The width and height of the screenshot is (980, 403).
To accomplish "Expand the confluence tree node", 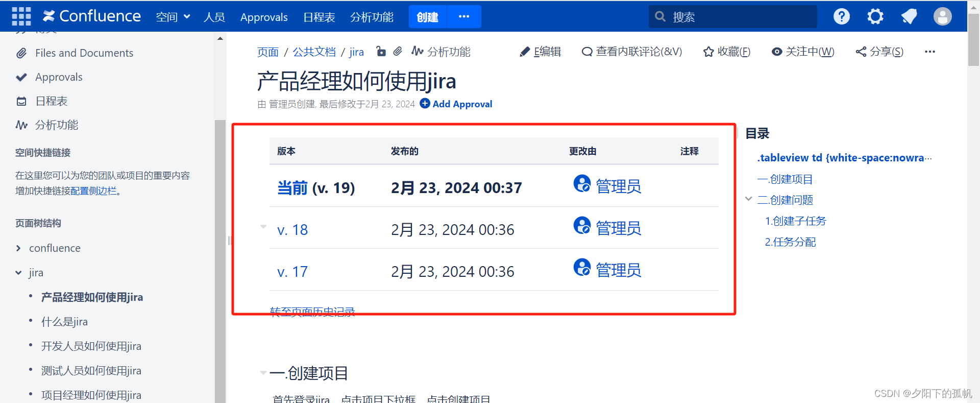I will [x=19, y=248].
